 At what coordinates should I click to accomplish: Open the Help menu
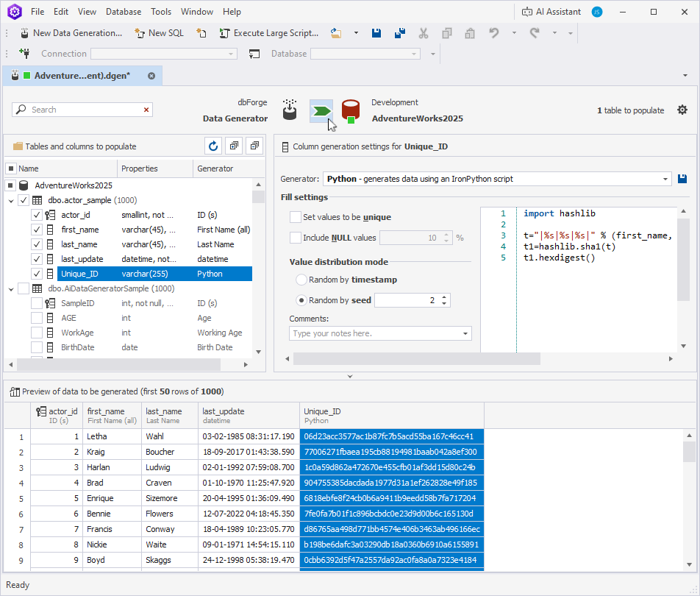(232, 12)
